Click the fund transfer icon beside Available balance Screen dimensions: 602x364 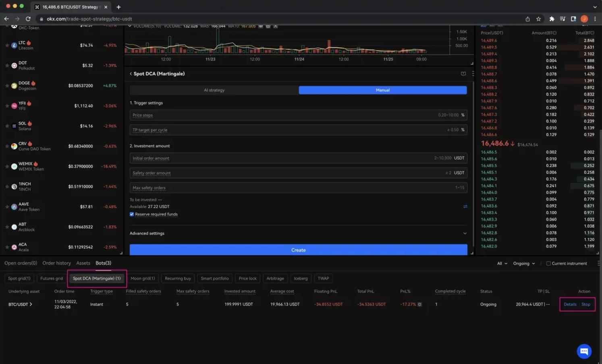coord(465,207)
